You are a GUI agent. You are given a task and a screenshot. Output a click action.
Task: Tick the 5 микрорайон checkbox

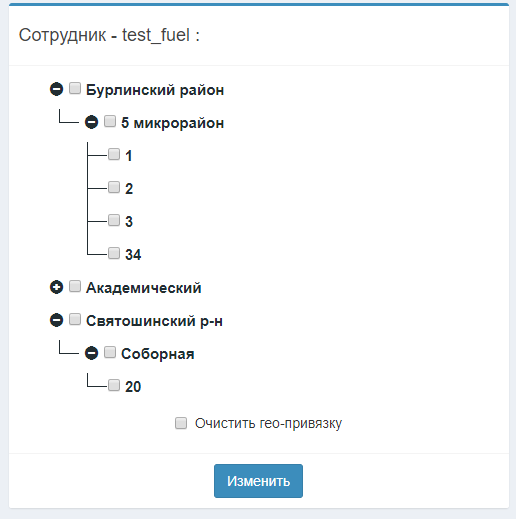pyautogui.click(x=110, y=121)
